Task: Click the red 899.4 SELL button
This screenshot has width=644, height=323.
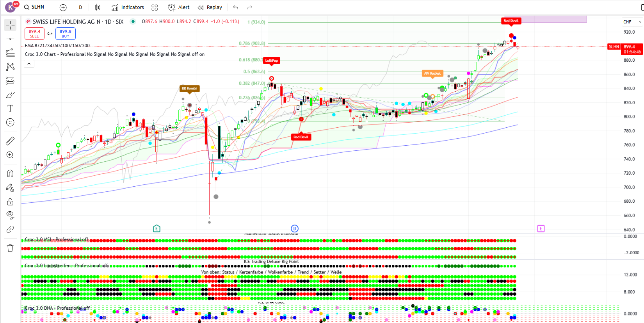Action: 34,34
